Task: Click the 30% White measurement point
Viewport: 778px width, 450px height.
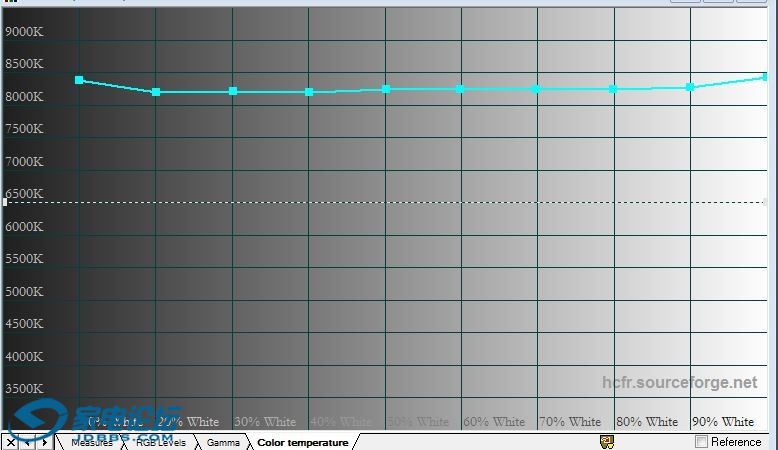Action: point(233,91)
